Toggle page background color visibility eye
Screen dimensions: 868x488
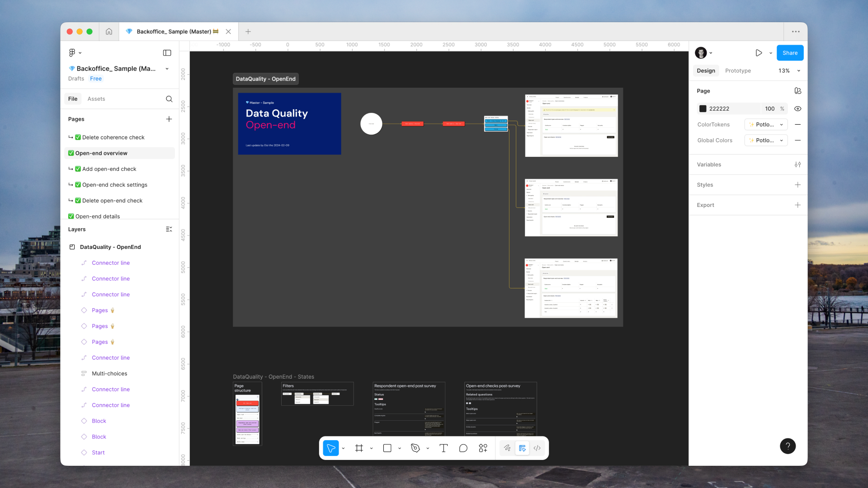pyautogui.click(x=797, y=108)
